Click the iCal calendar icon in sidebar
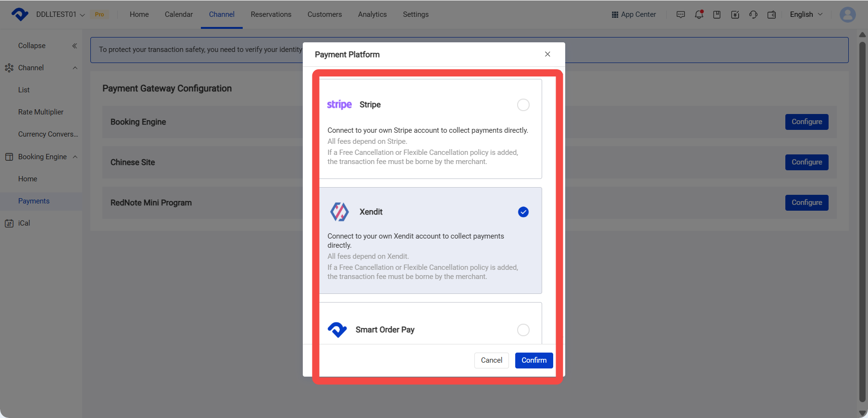Image resolution: width=868 pixels, height=418 pixels. 9,223
